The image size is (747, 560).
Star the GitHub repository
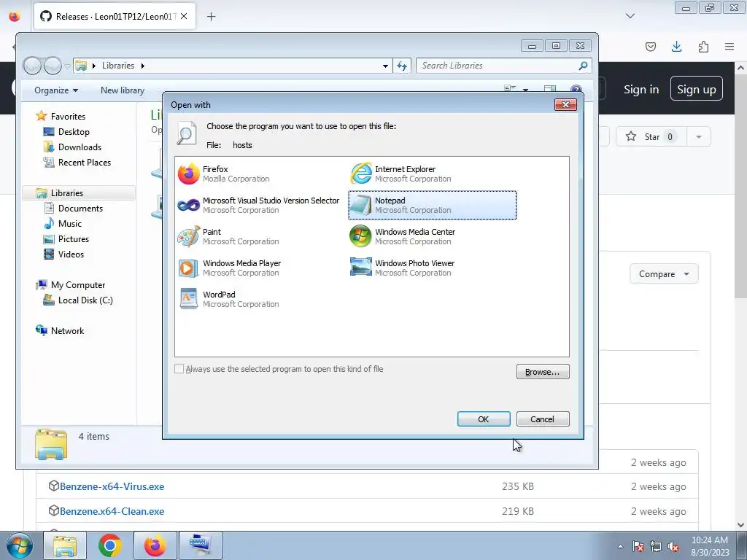click(x=651, y=136)
